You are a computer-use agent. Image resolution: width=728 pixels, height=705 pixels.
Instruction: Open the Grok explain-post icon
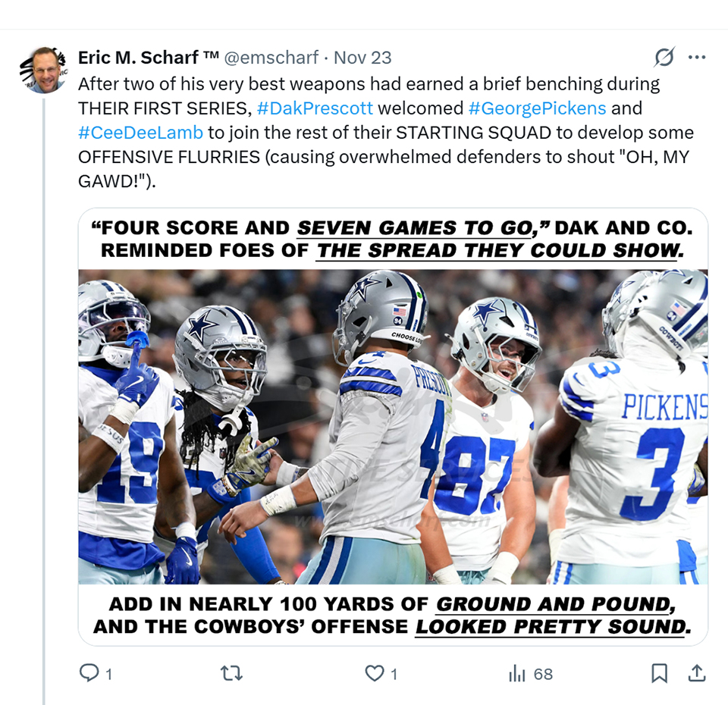664,58
